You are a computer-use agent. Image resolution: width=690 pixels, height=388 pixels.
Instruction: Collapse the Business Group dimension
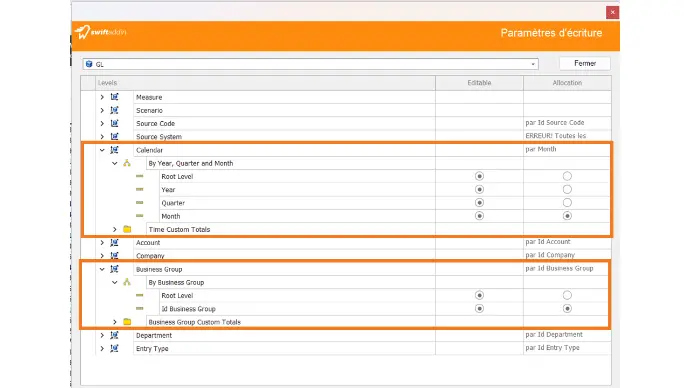(102, 269)
